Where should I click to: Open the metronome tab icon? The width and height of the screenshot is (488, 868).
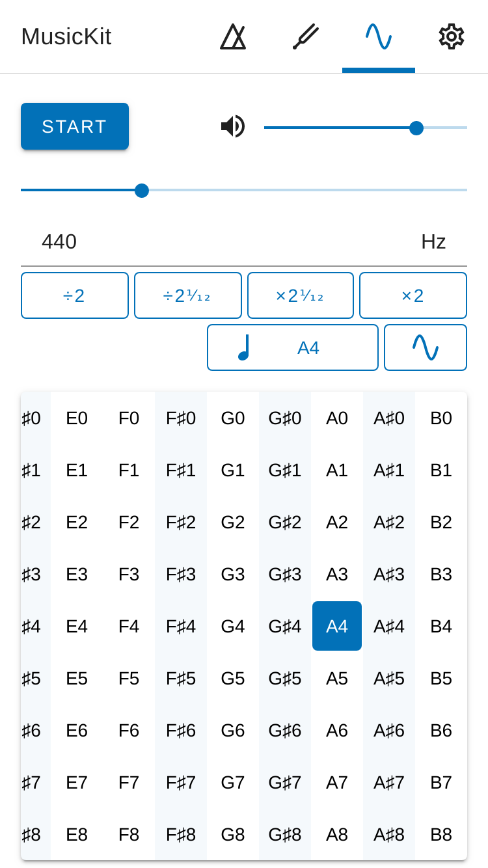(x=233, y=36)
